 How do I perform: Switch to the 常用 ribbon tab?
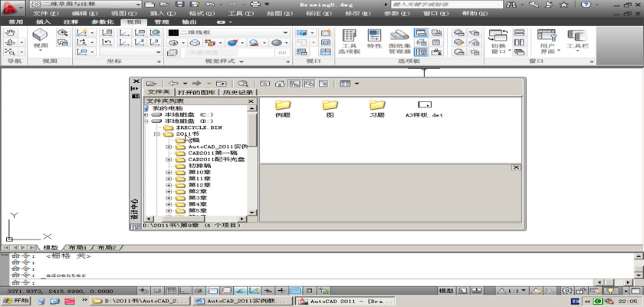(x=15, y=22)
